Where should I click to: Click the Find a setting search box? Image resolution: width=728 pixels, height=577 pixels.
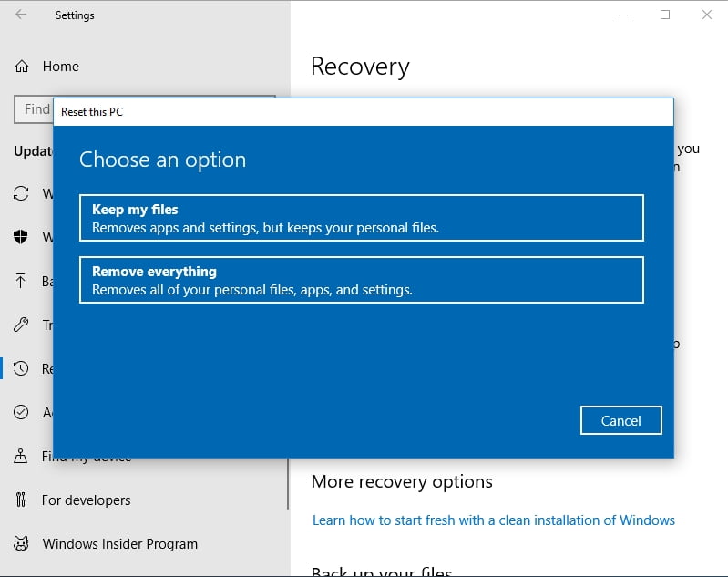click(34, 109)
